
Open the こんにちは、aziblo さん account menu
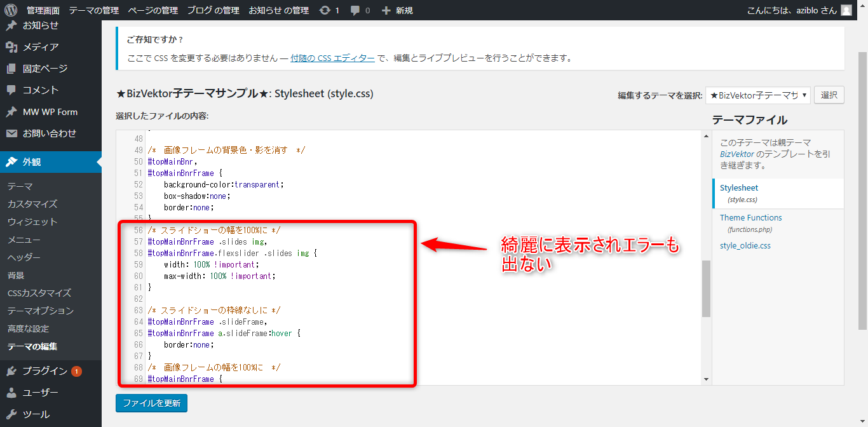click(799, 10)
